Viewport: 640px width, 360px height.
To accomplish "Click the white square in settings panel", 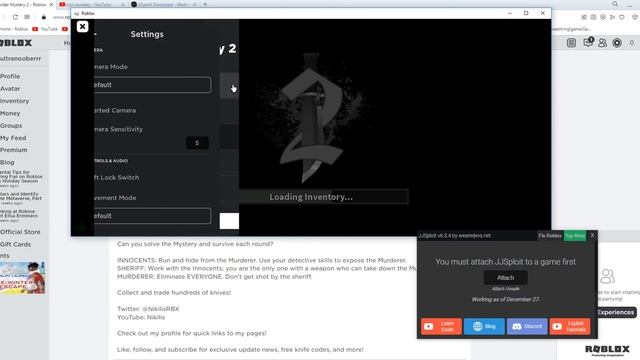I will [229, 221].
